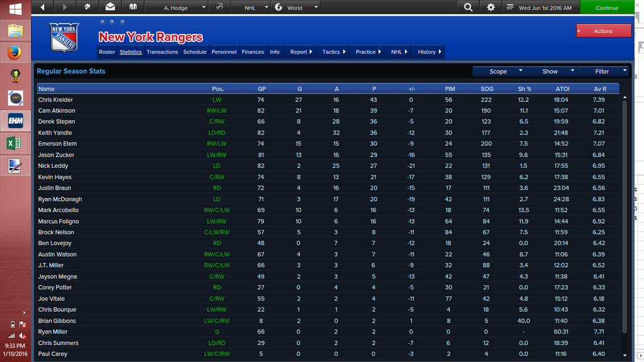This screenshot has height=362, width=644.
Task: Open player Cam Atkinson
Action: tap(57, 111)
